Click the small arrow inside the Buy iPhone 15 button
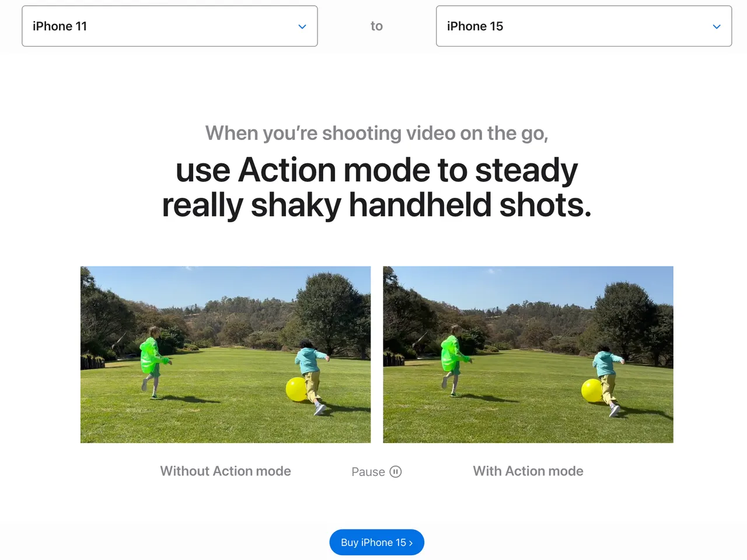This screenshot has height=560, width=747. [411, 543]
